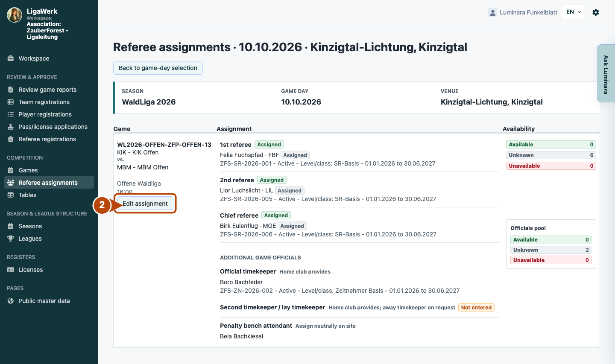Click the user avatar photo in sidebar
615x364 pixels.
15,15
